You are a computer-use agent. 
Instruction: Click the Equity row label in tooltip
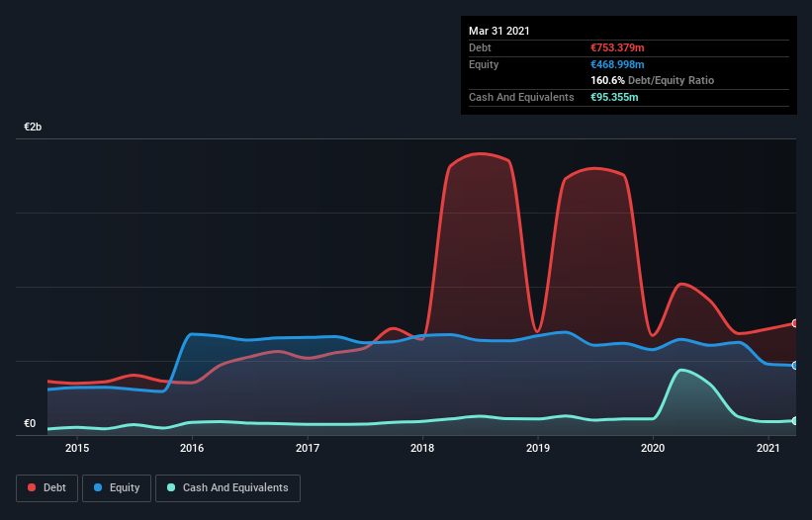click(x=484, y=64)
